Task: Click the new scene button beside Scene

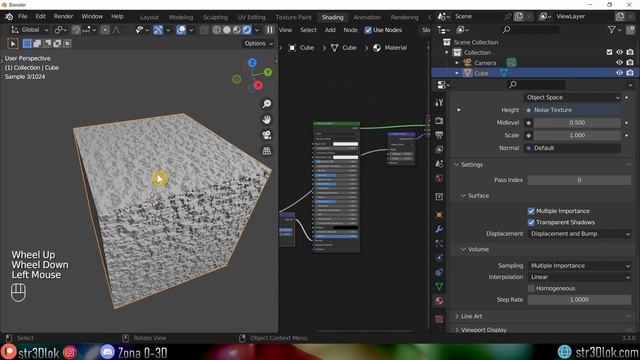Action: [519, 17]
